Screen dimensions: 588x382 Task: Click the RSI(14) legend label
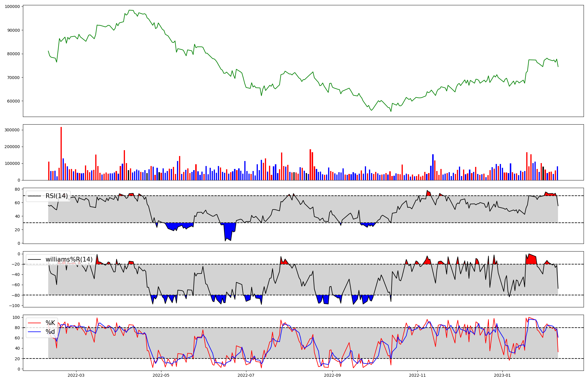click(56, 196)
